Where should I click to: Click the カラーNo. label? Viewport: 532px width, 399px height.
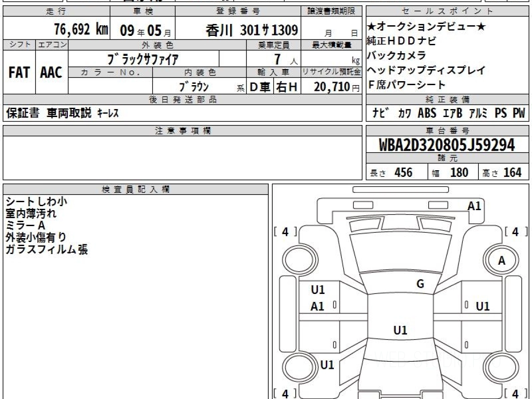coord(110,72)
